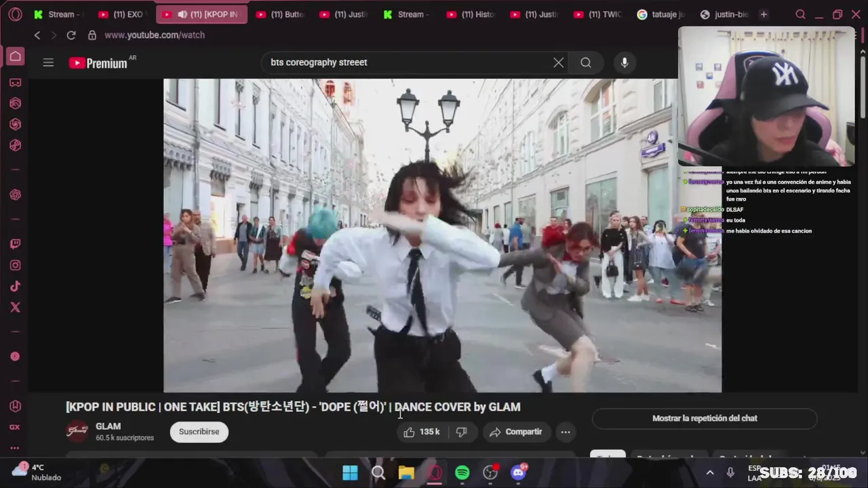Mute the playing KPOP IN tab's speaker
Image resolution: width=868 pixels, height=488 pixels.
pos(182,14)
